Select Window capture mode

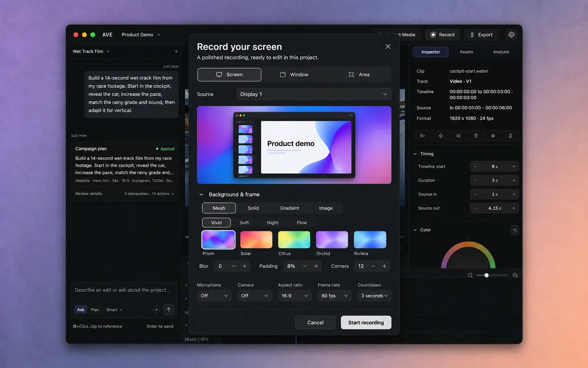[294, 75]
